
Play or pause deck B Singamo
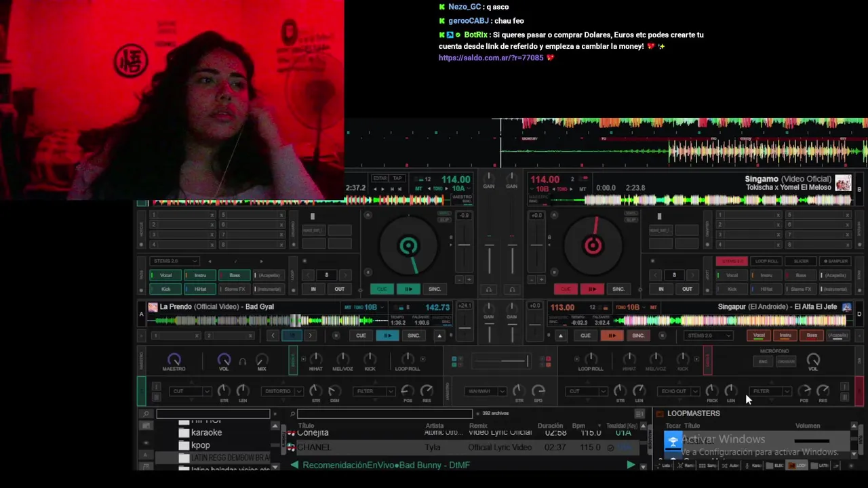click(x=592, y=289)
